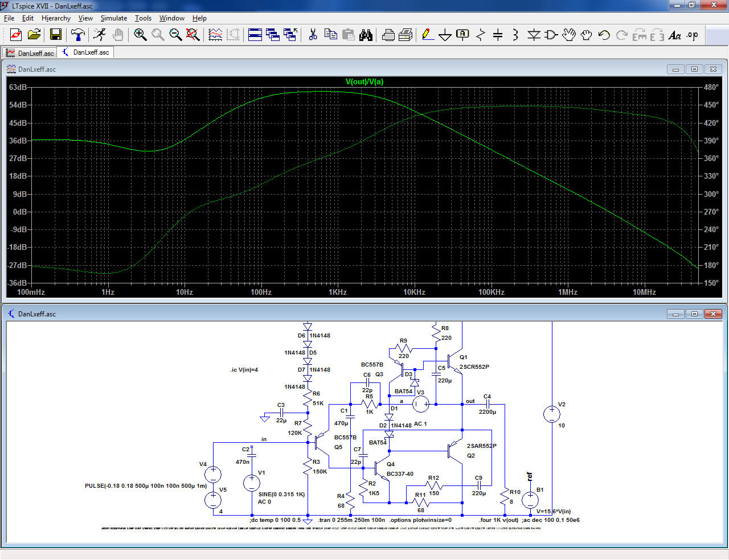Click the 1KHz frequency axis label
The width and height of the screenshot is (729, 560).
(338, 292)
